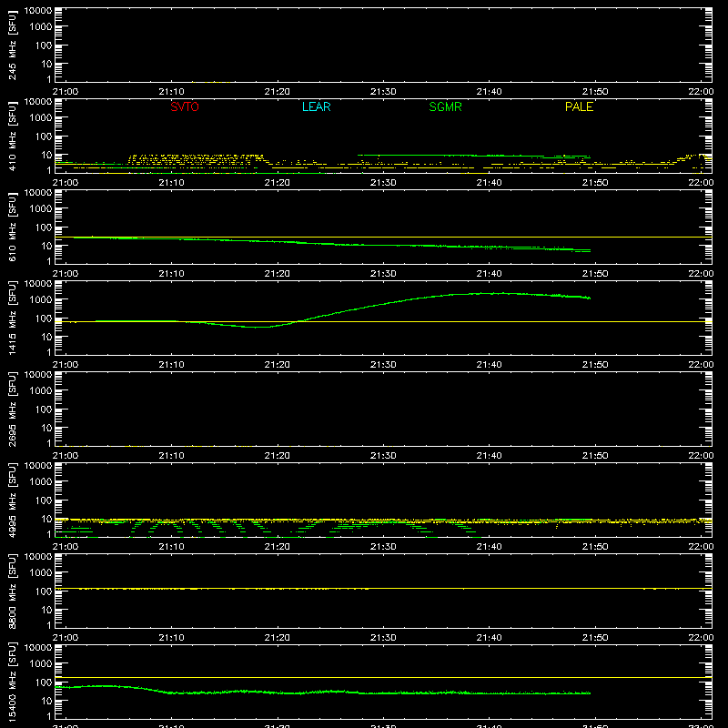Click the red SVTO station label

point(185,106)
